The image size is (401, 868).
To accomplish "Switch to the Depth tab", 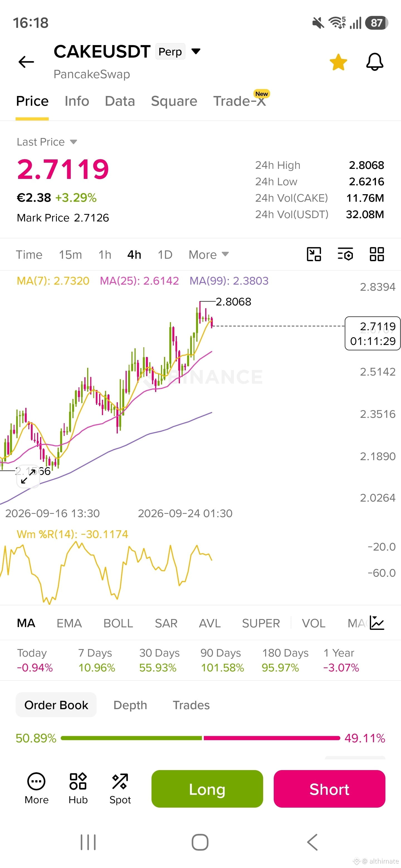I will [x=130, y=705].
